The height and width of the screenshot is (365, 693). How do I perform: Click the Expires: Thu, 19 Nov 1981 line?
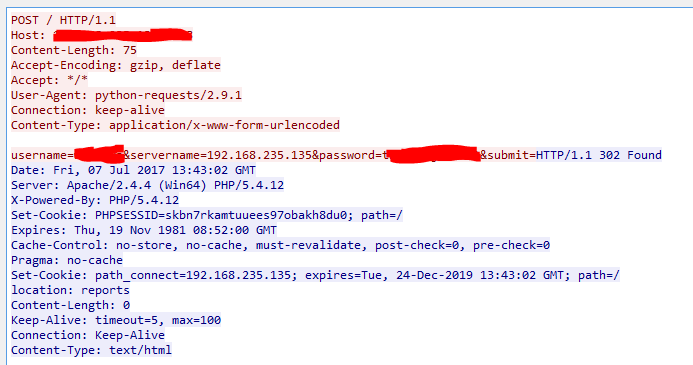click(144, 231)
